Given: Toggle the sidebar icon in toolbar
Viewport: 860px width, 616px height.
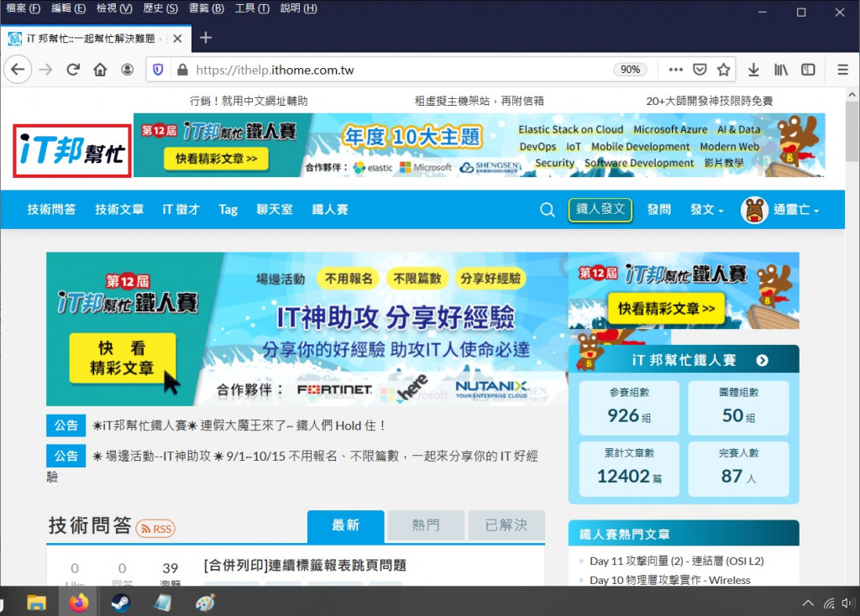Looking at the screenshot, I should tap(808, 70).
